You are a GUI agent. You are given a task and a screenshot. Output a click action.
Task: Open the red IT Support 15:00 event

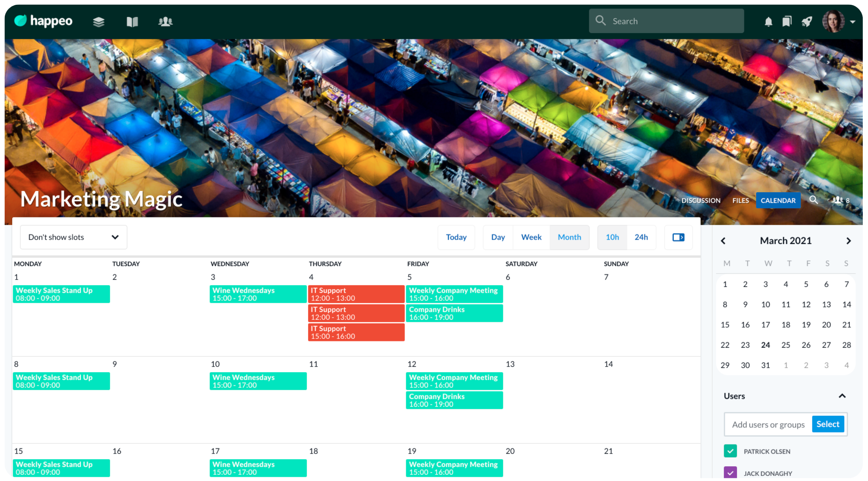click(356, 332)
